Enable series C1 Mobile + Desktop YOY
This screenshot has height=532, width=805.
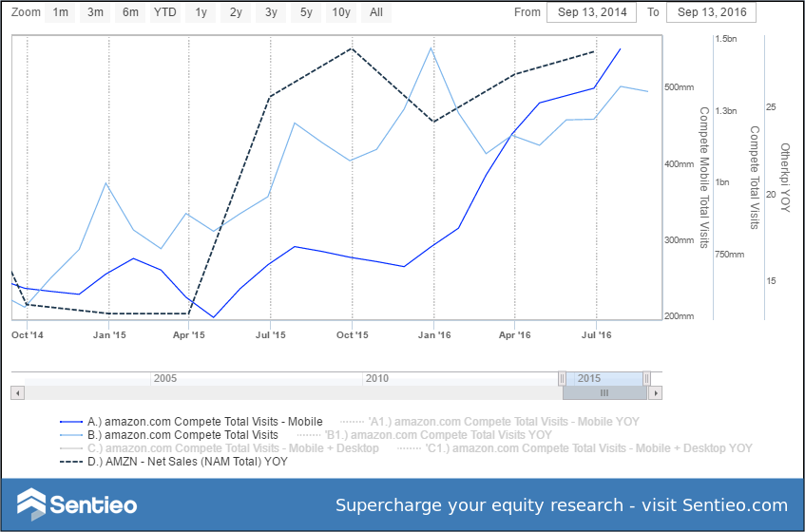(574, 448)
